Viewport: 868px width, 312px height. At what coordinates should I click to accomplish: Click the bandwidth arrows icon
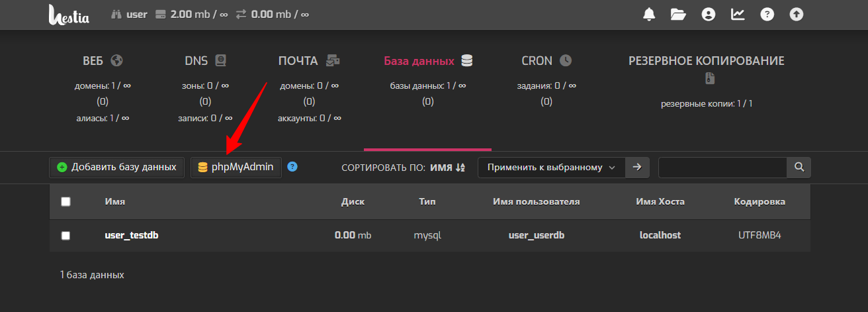pyautogui.click(x=241, y=14)
